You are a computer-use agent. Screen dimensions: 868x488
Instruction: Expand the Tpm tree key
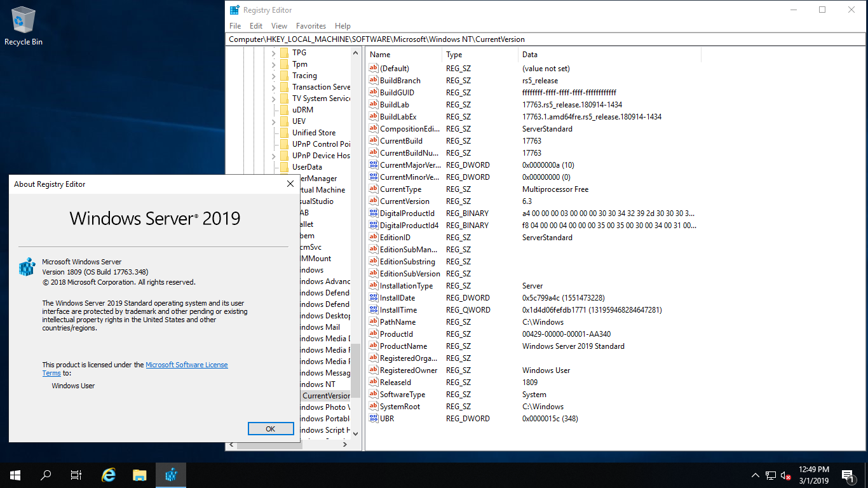coord(274,64)
